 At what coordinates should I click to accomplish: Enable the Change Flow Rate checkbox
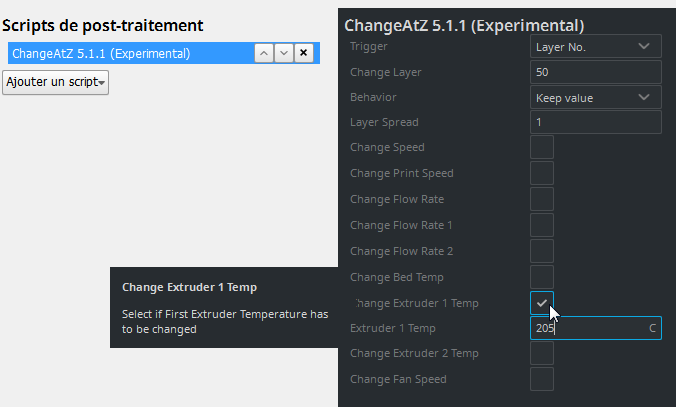pos(541,199)
